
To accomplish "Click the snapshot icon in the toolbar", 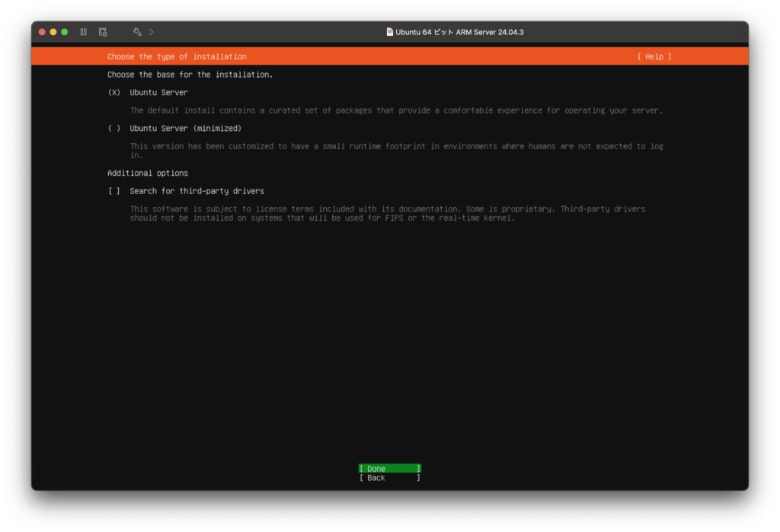I will 103,32.
